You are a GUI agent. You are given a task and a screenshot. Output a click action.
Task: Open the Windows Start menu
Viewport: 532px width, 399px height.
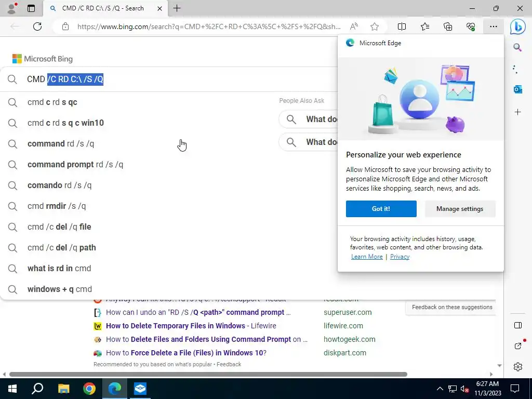(12, 389)
